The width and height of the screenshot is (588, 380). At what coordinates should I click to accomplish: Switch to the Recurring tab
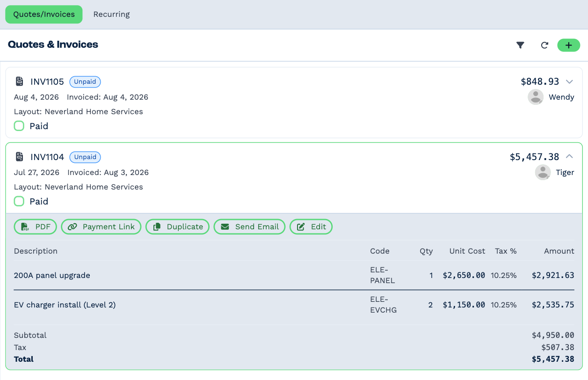pyautogui.click(x=111, y=15)
